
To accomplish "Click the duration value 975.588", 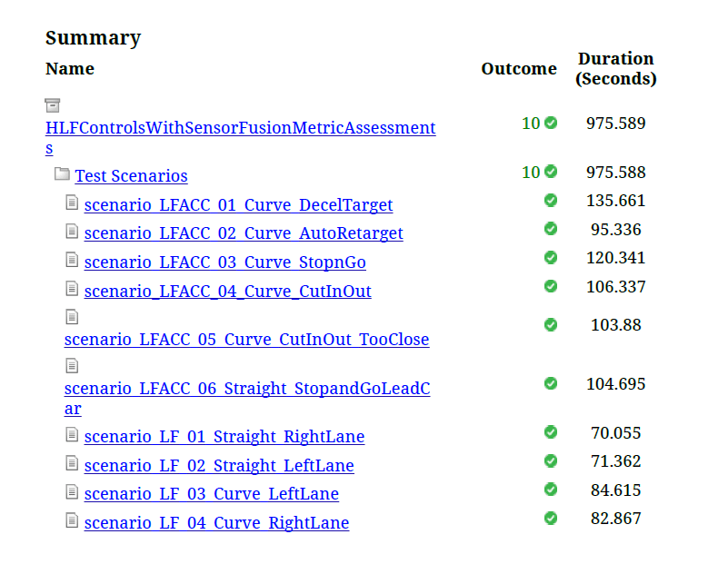I will coord(615,172).
